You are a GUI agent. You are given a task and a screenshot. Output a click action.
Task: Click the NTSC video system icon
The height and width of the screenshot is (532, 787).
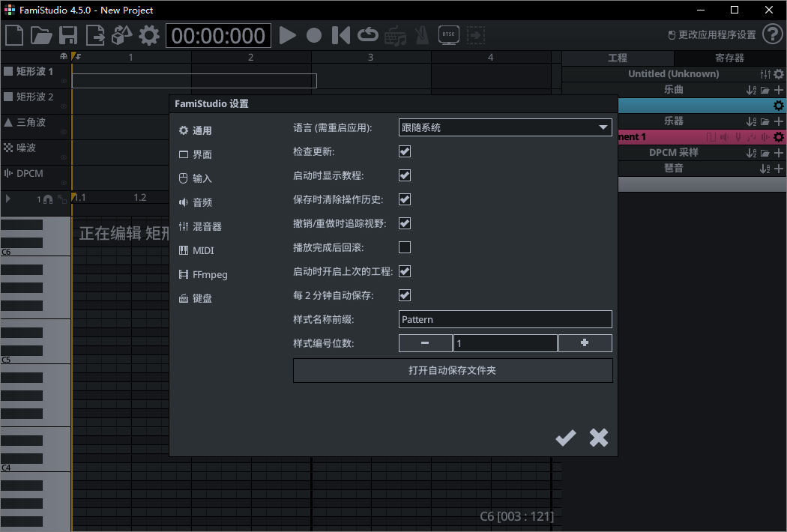[448, 35]
